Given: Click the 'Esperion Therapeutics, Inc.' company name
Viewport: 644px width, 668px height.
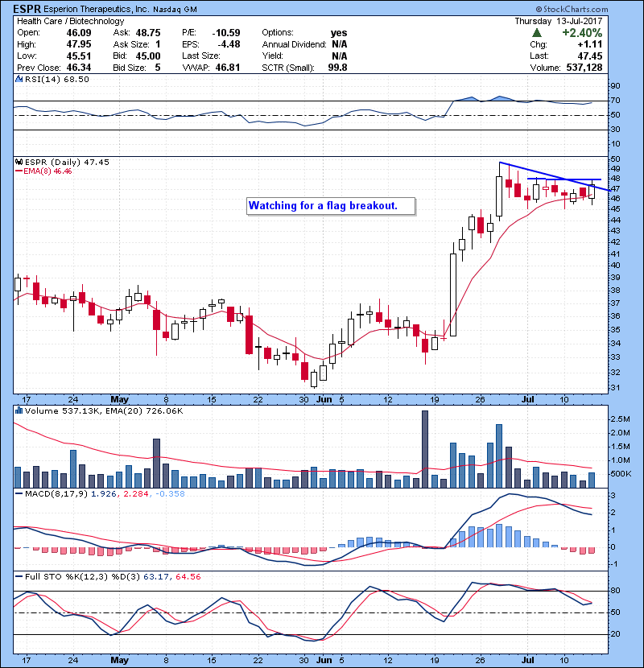Looking at the screenshot, I should coord(97,9).
